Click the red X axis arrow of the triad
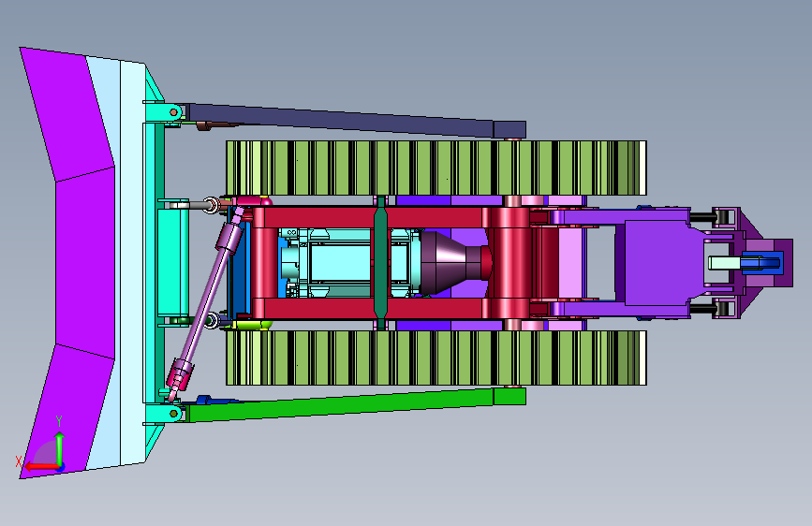 click(x=41, y=467)
